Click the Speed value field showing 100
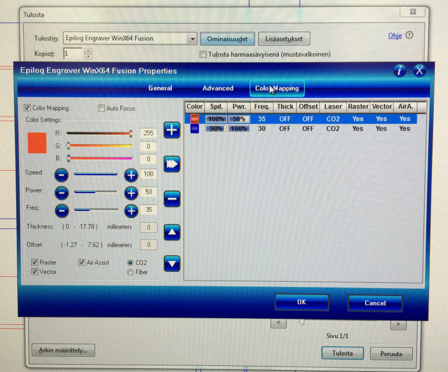Viewport: 448px width, 372px height. pos(148,174)
